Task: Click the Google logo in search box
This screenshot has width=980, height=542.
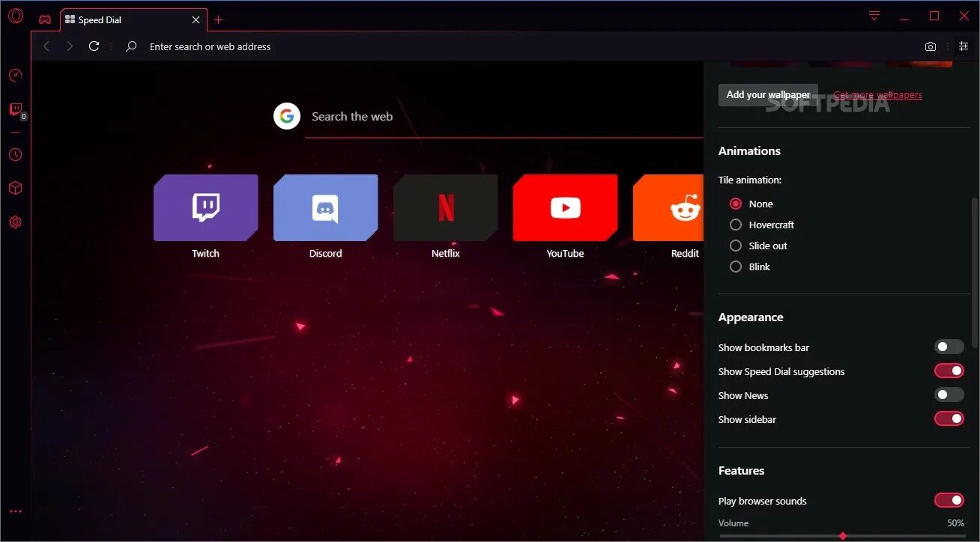Action: point(287,116)
